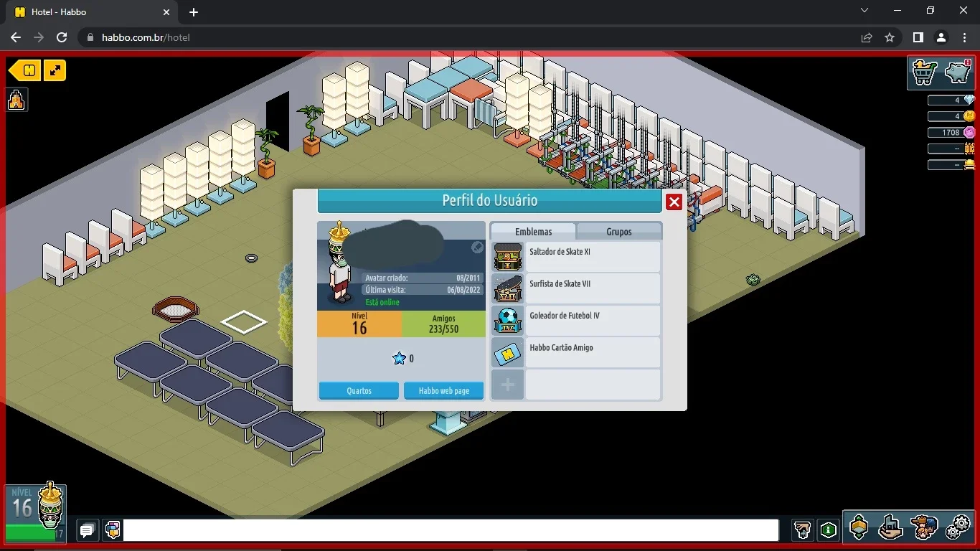Screen dimensions: 980x551
Task: Open Chrome side panel icon
Action: [x=918, y=37]
